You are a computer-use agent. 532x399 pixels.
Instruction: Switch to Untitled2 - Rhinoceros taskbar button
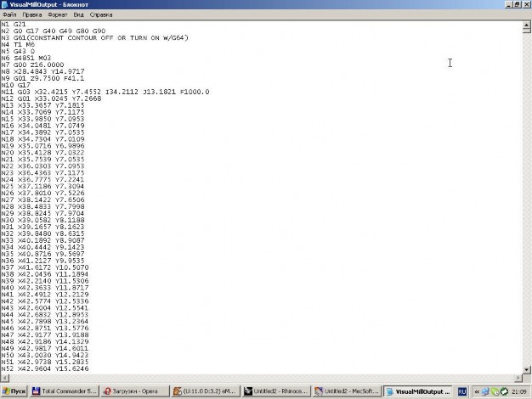click(276, 391)
